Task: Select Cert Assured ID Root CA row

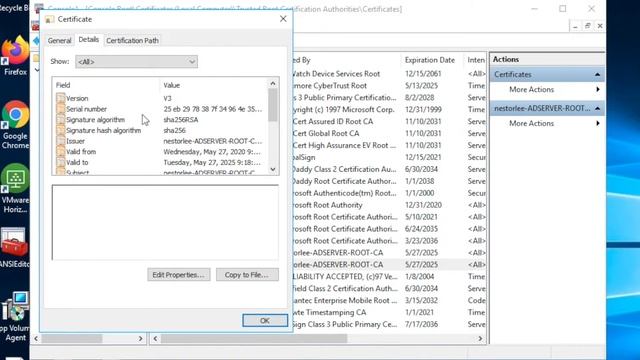Action: click(389, 122)
